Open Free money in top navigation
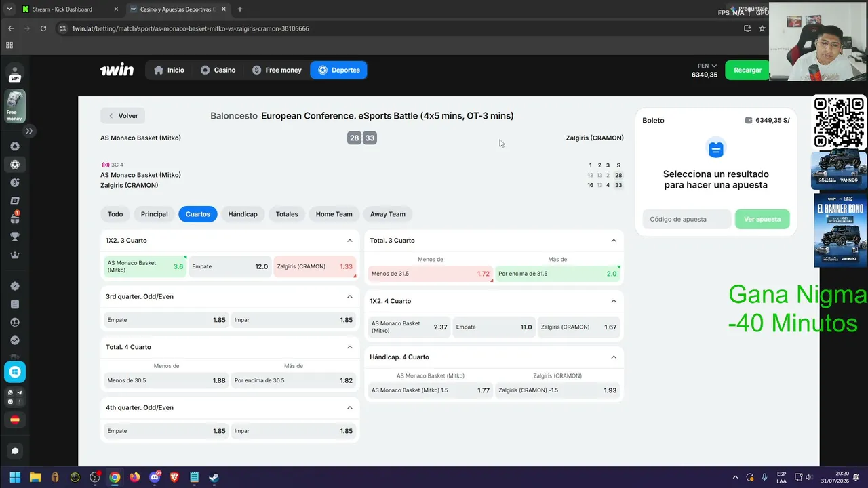Image resolution: width=868 pixels, height=488 pixels. click(277, 70)
